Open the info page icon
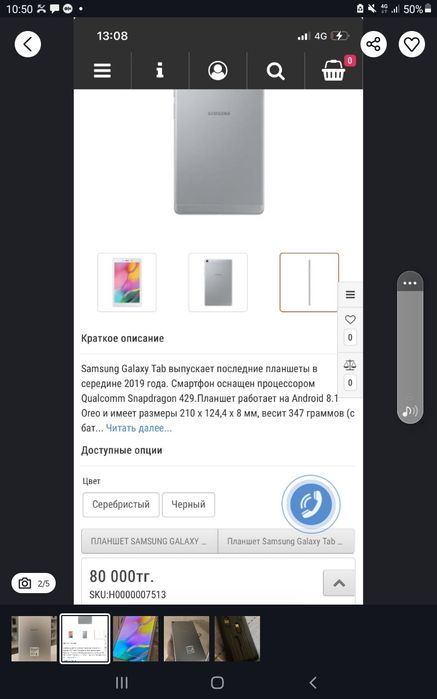The width and height of the screenshot is (437, 699). [x=160, y=70]
